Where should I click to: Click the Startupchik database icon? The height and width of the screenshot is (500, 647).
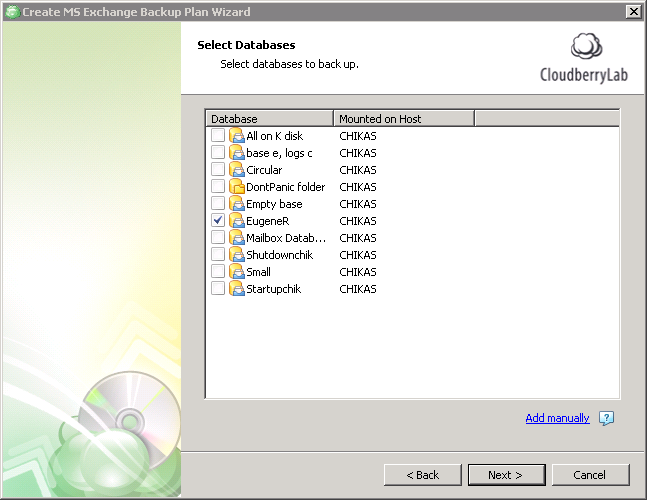(237, 289)
